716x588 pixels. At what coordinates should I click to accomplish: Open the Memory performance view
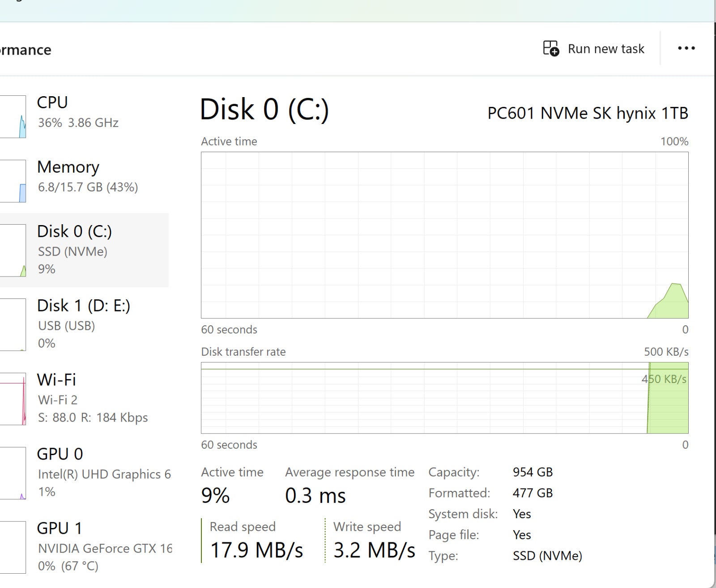[87, 176]
